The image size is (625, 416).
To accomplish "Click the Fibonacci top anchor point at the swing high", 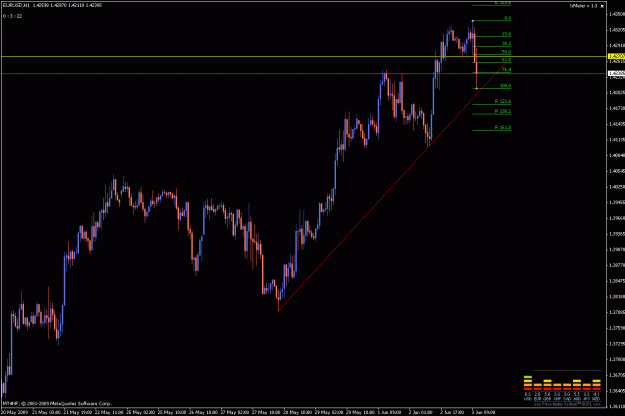I will point(473,21).
